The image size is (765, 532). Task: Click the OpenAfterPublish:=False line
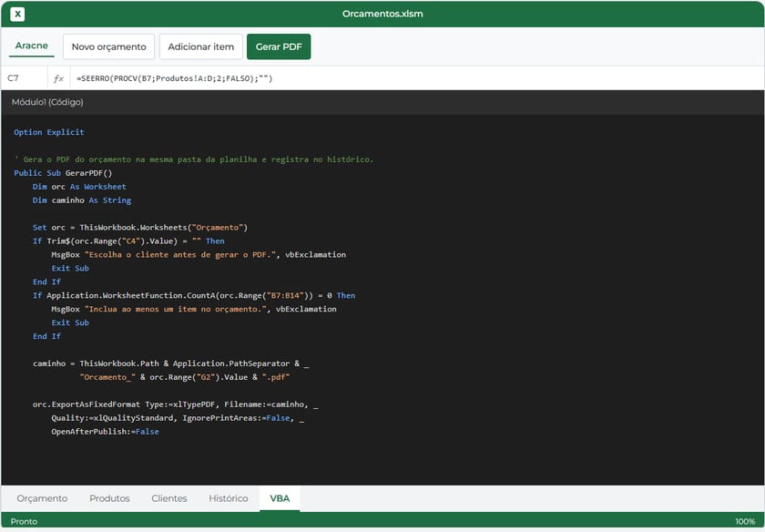[105, 432]
